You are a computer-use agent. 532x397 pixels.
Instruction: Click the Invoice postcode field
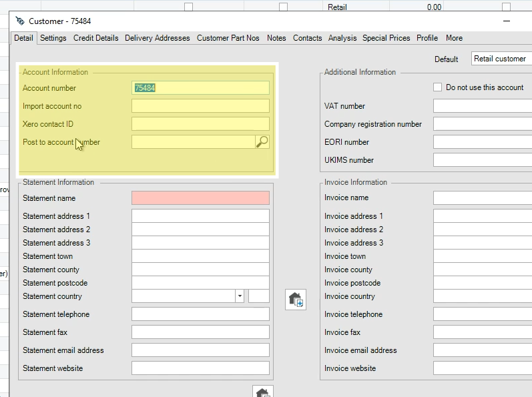coord(483,283)
